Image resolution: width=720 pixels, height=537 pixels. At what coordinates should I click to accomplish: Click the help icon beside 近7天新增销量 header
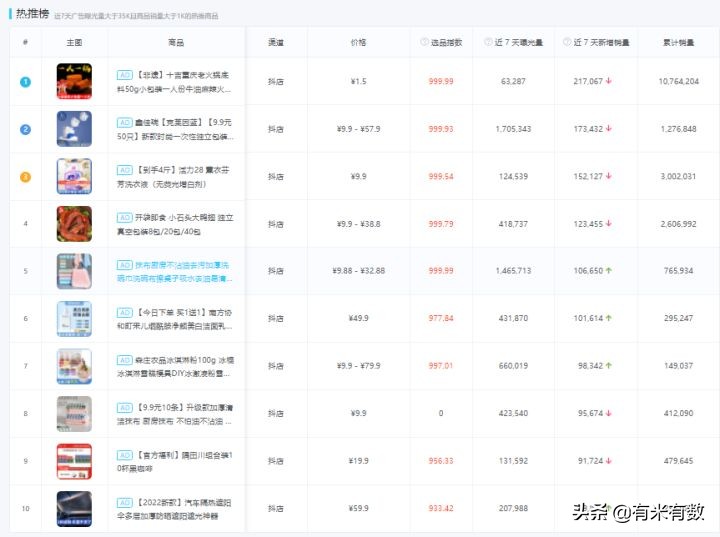[567, 42]
